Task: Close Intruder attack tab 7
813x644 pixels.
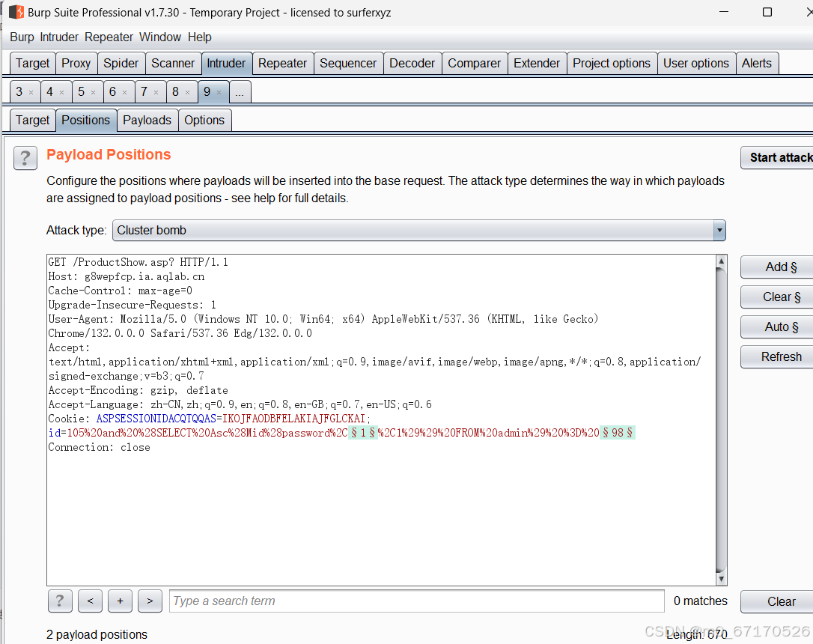Action: [x=156, y=92]
